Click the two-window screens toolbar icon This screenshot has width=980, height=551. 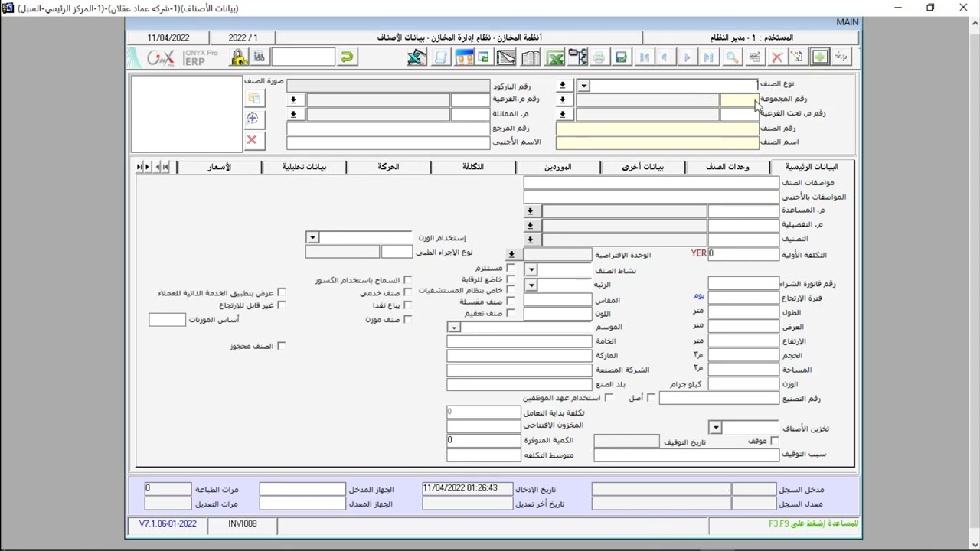(464, 57)
